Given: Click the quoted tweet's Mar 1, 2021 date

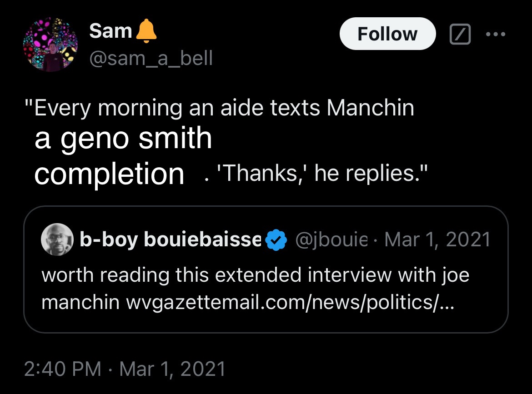Looking at the screenshot, I should pyautogui.click(x=437, y=239).
